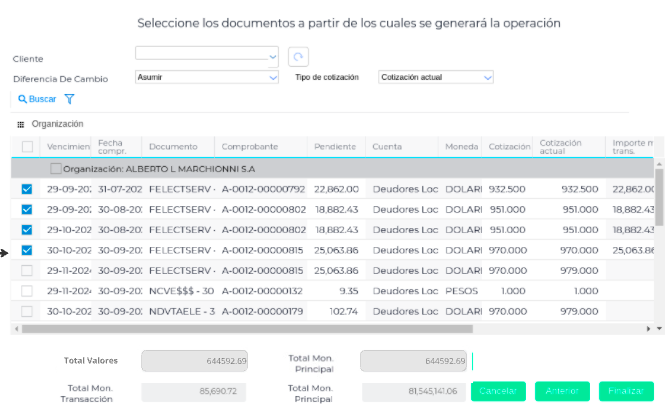Click the Organización grouping label
Image resolution: width=665 pixels, height=410 pixels.
(57, 124)
